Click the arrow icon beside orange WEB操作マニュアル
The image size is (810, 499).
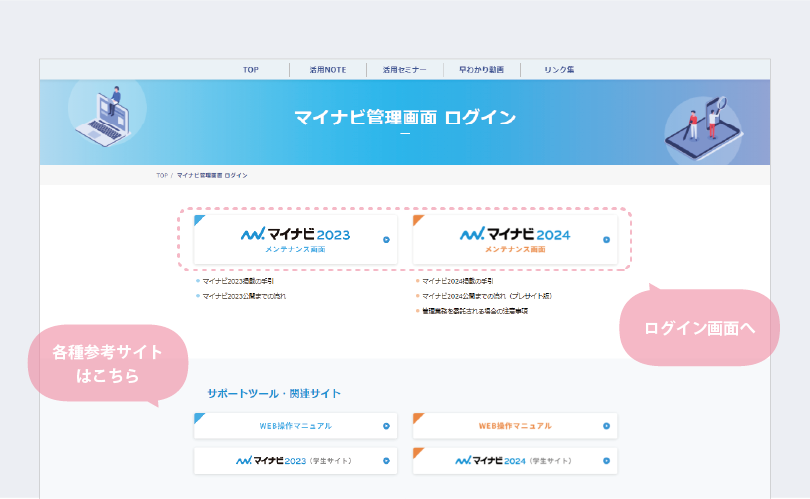point(606,426)
